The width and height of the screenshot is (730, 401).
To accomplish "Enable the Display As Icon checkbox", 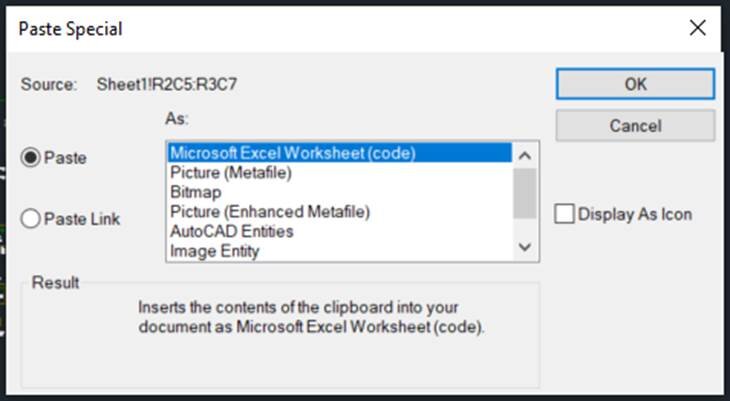I will pyautogui.click(x=565, y=214).
